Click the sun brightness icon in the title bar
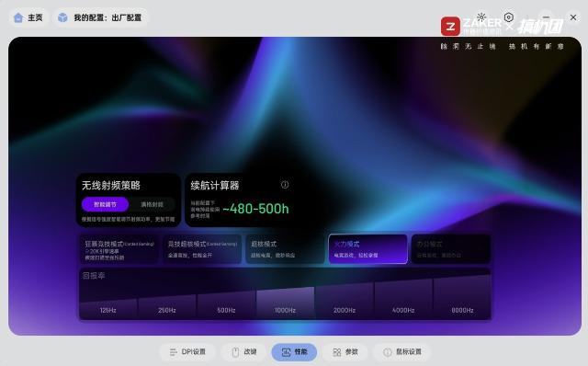Image resolution: width=588 pixels, height=366 pixels. (481, 17)
